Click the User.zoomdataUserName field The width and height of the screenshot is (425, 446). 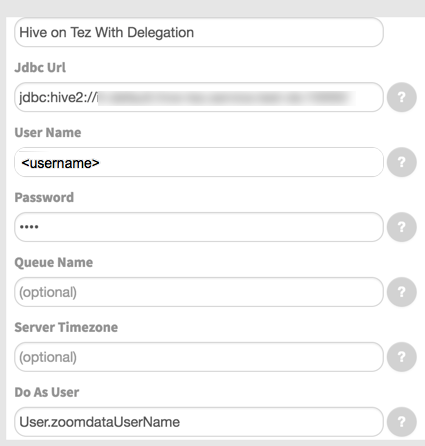199,422
